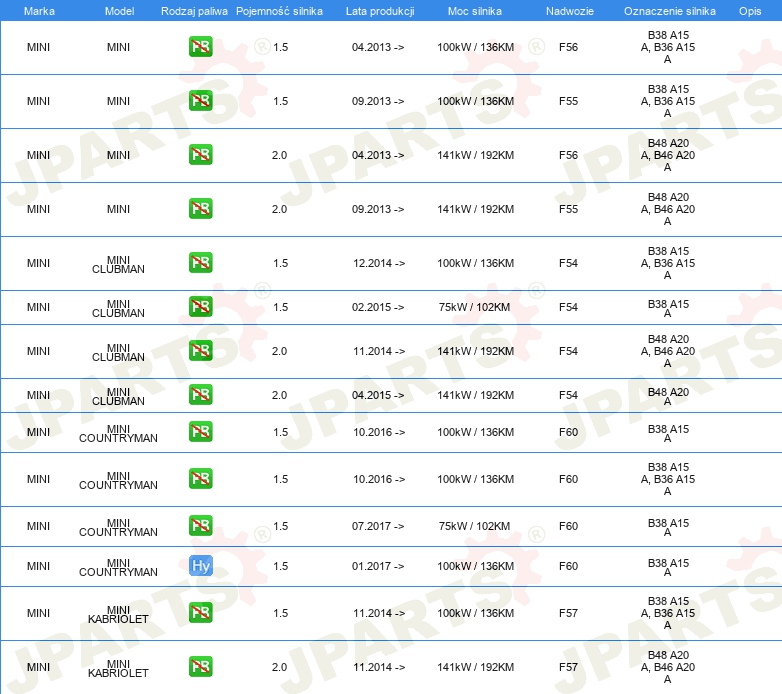Click engine size 1.5 in hybrid Countryman row
782x694 pixels.
coord(281,566)
